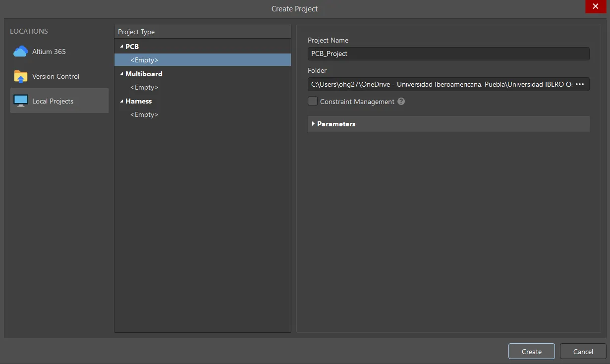Click the Create button
This screenshot has height=364, width=610.
click(531, 351)
